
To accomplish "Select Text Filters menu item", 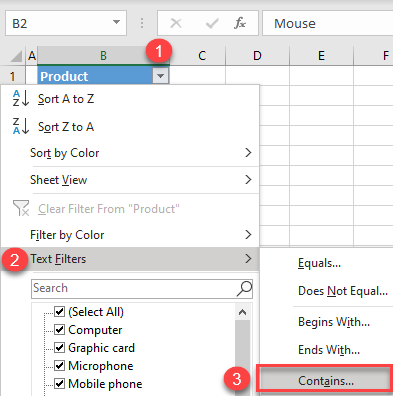I will pyautogui.click(x=130, y=259).
